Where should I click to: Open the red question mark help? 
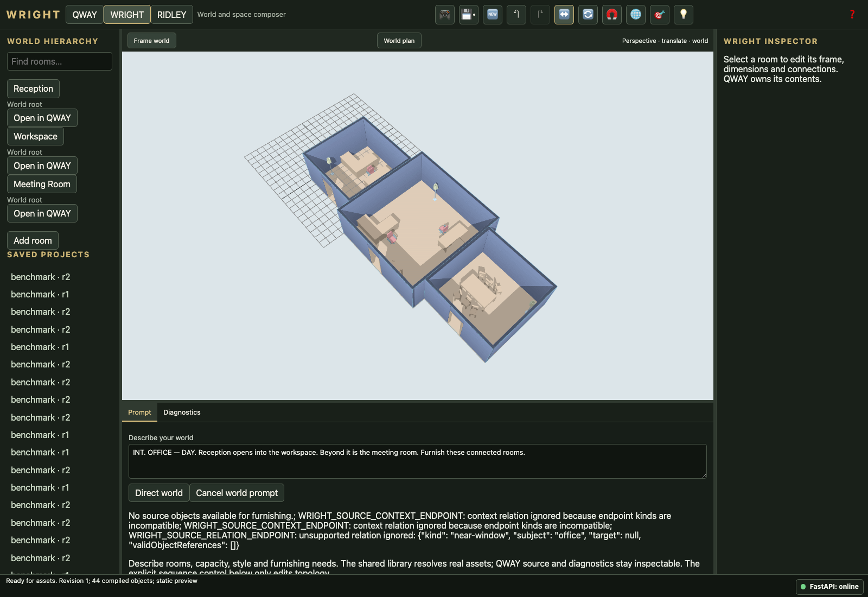click(852, 15)
